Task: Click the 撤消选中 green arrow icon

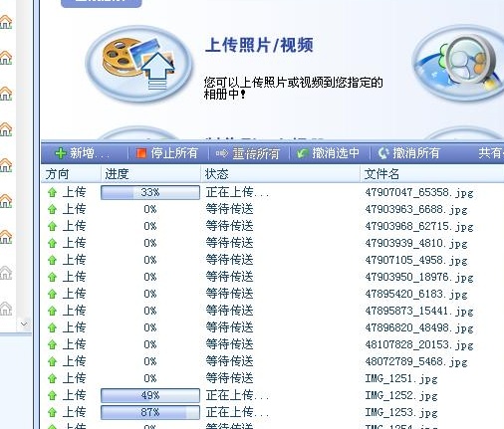Action: click(302, 153)
